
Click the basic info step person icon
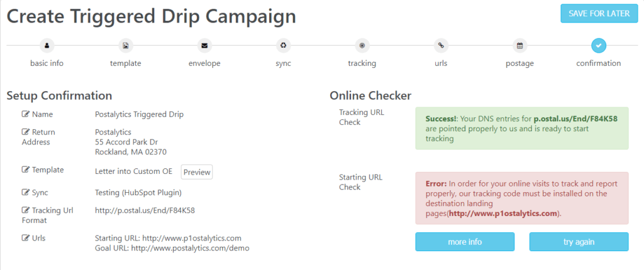click(x=47, y=46)
